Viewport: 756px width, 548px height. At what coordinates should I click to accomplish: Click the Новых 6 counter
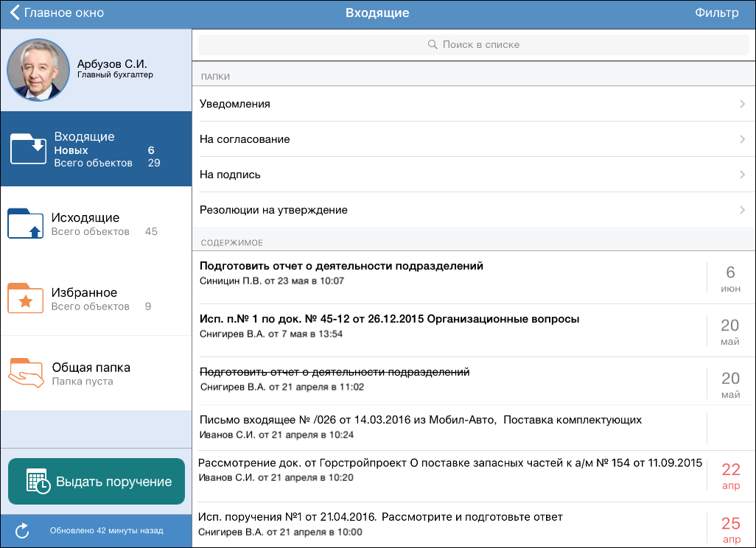104,150
